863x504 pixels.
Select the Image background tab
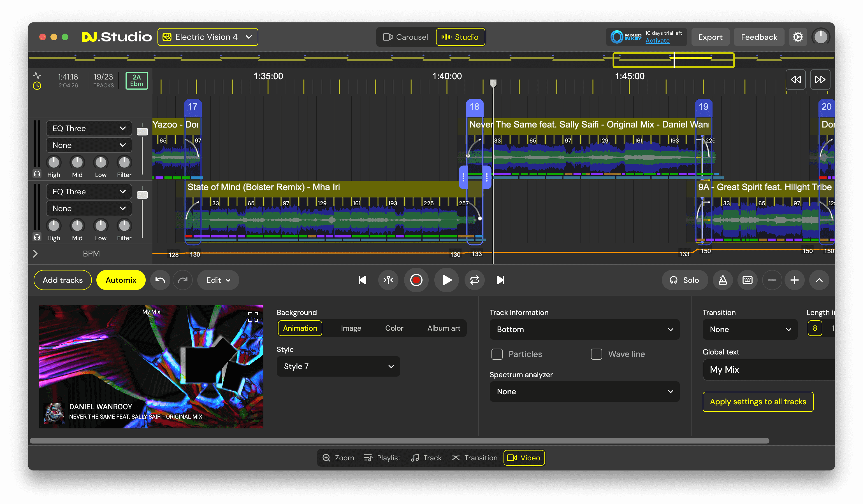pyautogui.click(x=351, y=328)
